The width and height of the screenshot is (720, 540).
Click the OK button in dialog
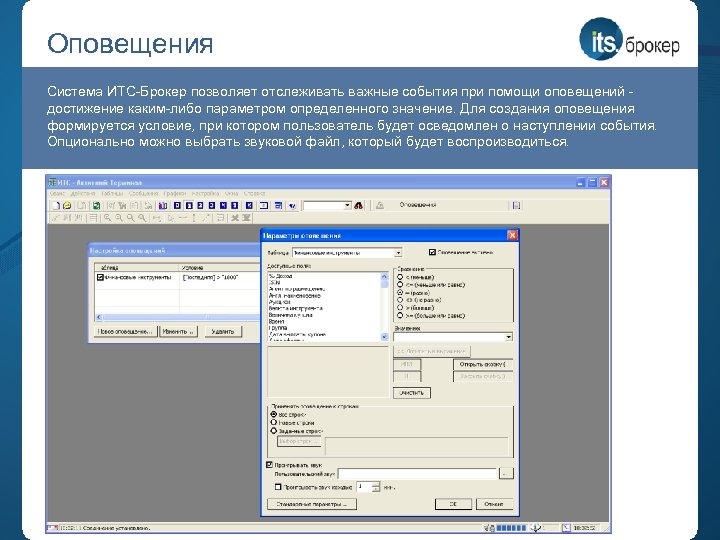click(453, 504)
